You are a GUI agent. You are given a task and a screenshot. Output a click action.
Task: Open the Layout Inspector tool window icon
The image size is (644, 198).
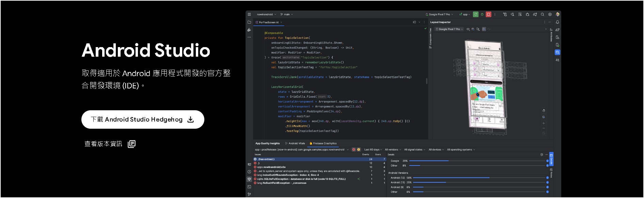point(557,52)
